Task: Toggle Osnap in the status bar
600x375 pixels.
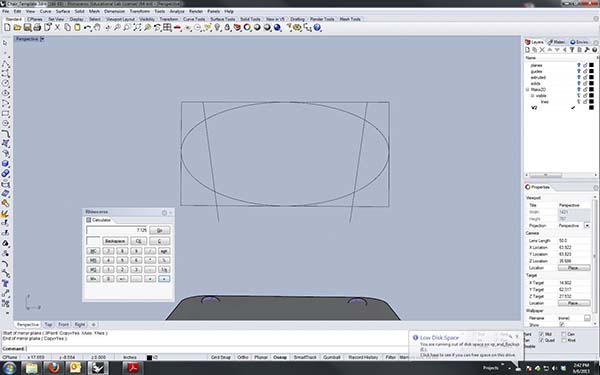Action: coord(280,357)
